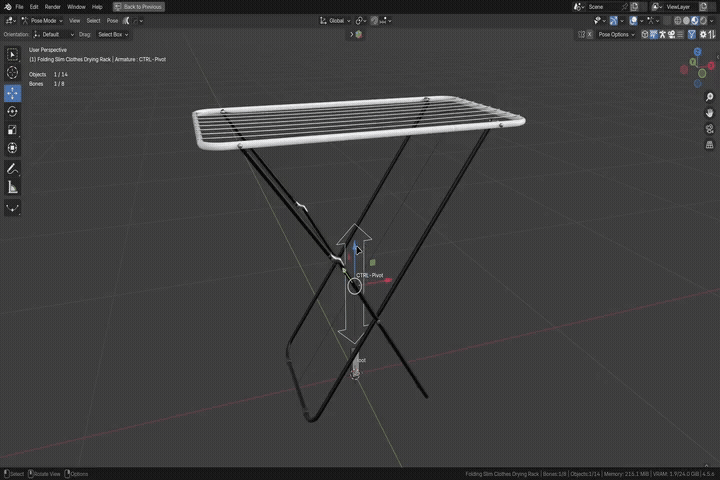The width and height of the screenshot is (720, 480).
Task: Open the Help menu
Action: click(x=97, y=7)
